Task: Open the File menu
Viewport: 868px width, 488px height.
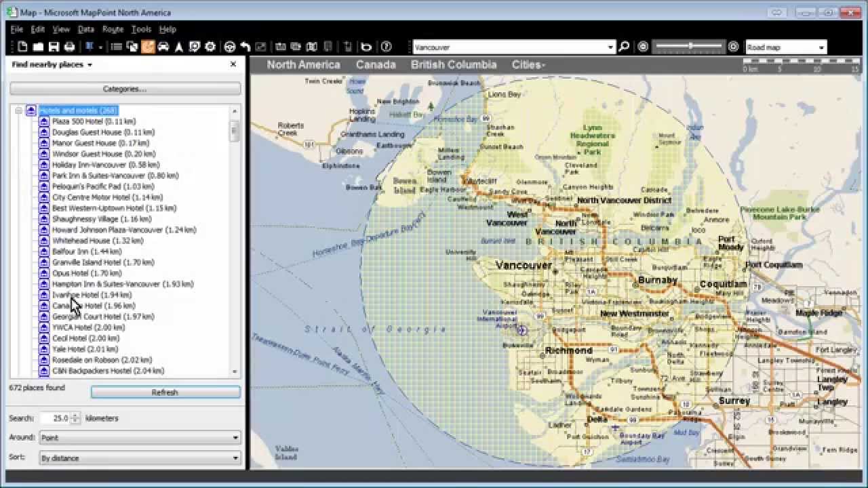Action: (17, 29)
